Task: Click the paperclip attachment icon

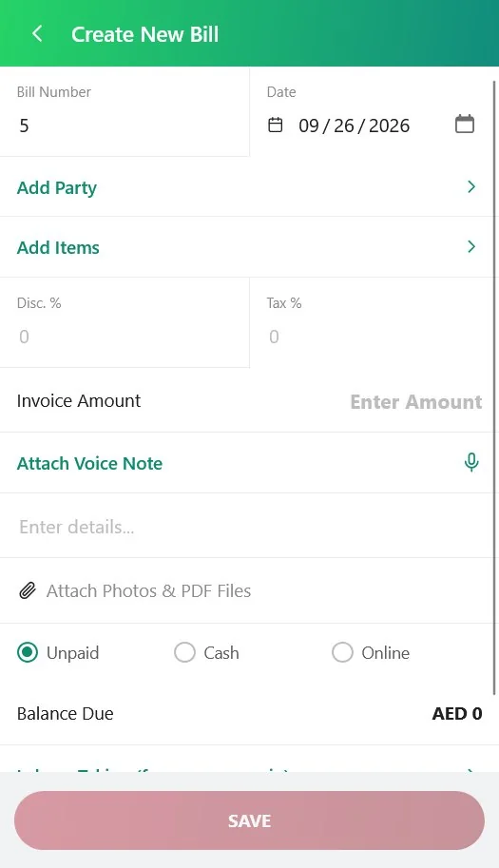Action: point(28,590)
